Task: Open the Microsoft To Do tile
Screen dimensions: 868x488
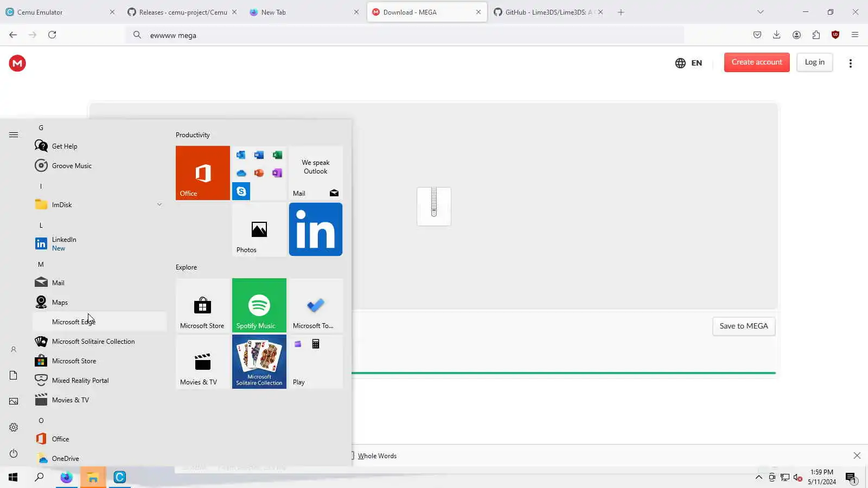Action: tap(316, 305)
